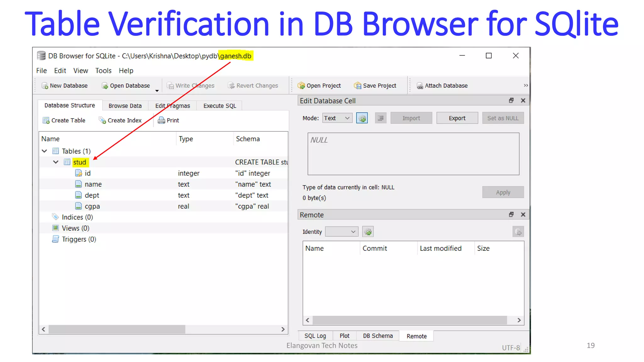This screenshot has height=362, width=644.
Task: Click the Create Index button
Action: pyautogui.click(x=120, y=120)
